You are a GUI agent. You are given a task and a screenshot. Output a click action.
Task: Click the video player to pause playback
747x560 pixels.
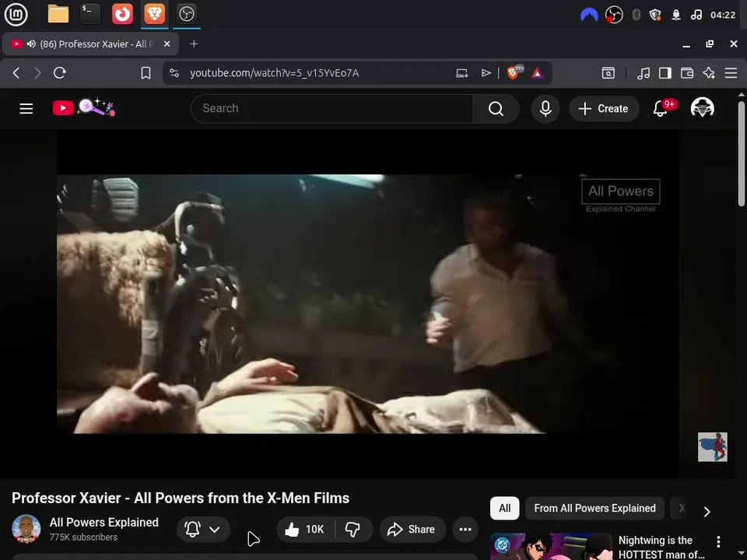click(x=368, y=304)
